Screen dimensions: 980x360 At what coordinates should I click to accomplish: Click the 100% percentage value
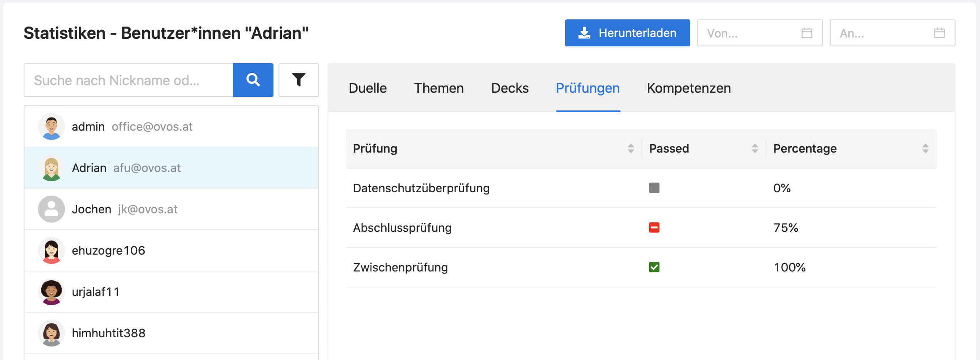click(x=790, y=267)
